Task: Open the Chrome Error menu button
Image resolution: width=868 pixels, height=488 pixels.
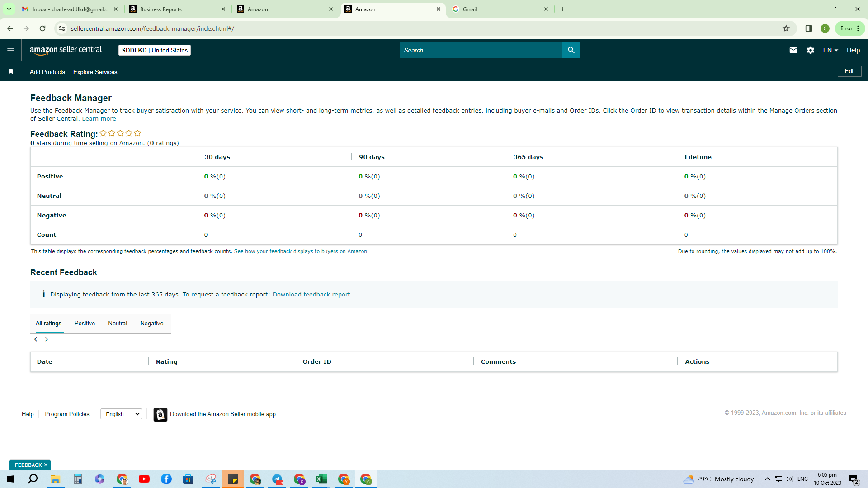Action: (850, 28)
